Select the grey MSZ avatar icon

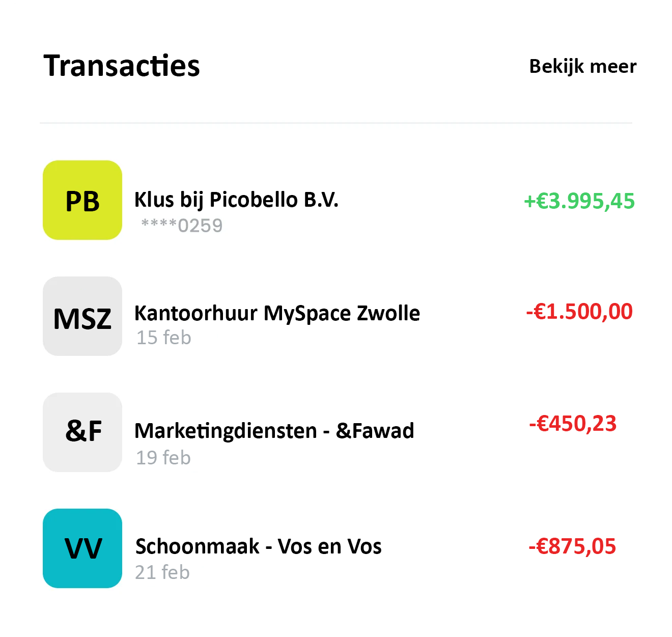tap(82, 316)
